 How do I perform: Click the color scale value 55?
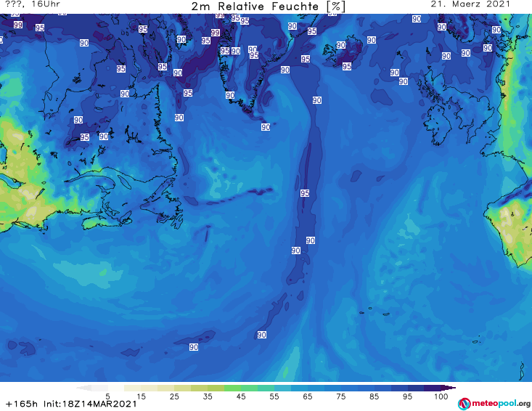(274, 396)
